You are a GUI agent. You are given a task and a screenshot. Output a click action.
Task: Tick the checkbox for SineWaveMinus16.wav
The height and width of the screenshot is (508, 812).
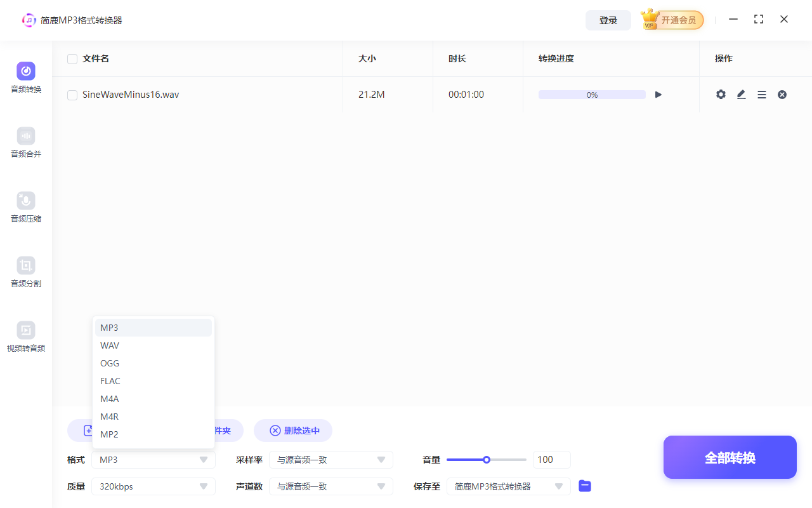(72, 94)
